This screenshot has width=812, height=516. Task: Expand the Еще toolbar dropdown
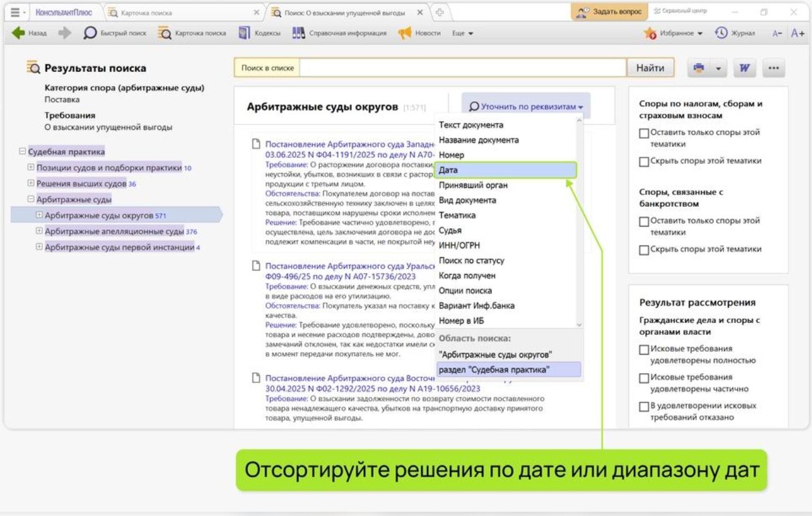coord(463,33)
